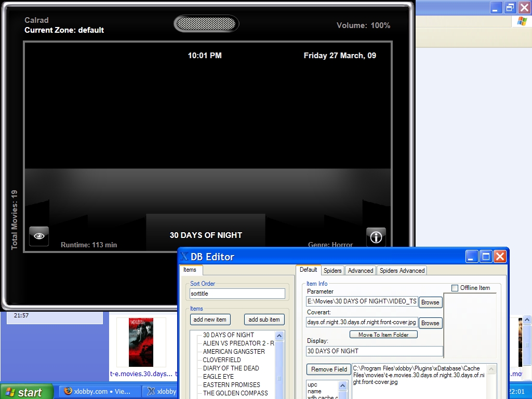Click browser page scroll up arrow
The width and height of the screenshot is (532, 399).
[x=527, y=320]
